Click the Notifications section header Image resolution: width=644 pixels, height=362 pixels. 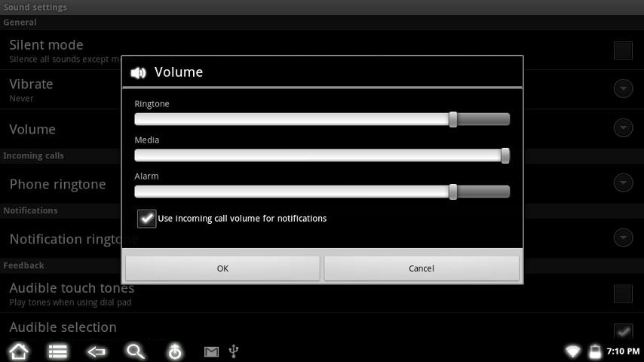(30, 210)
